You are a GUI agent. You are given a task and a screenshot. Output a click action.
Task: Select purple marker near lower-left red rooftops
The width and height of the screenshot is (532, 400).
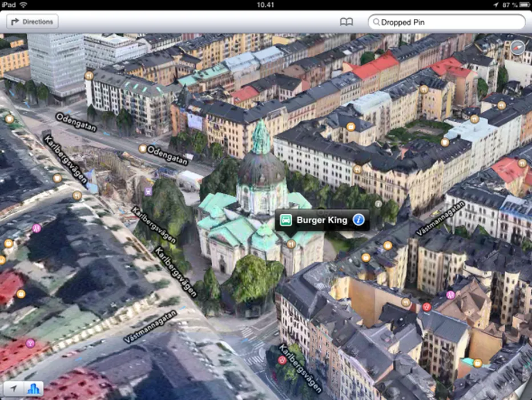click(x=31, y=343)
